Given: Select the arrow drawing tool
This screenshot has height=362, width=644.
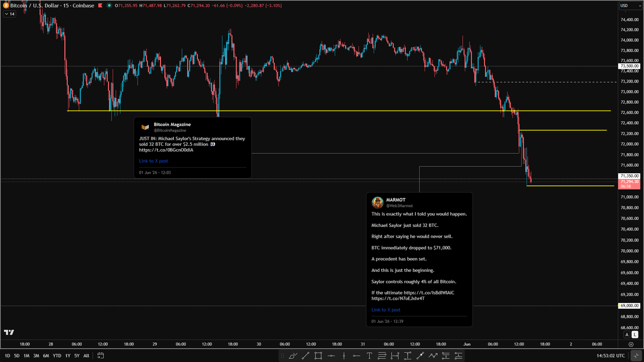Looking at the screenshot, I should point(420,356).
